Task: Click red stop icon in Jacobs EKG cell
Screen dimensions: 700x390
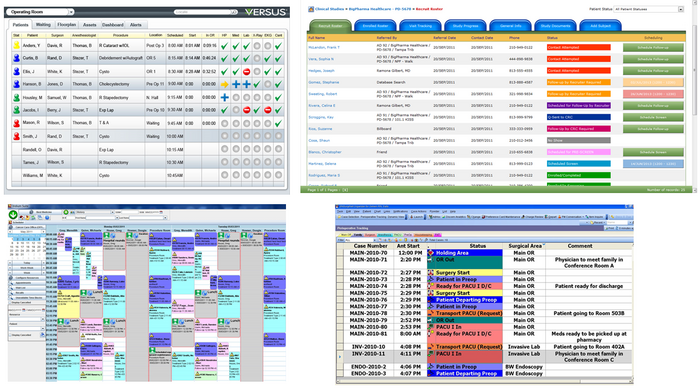Action: 268,110
